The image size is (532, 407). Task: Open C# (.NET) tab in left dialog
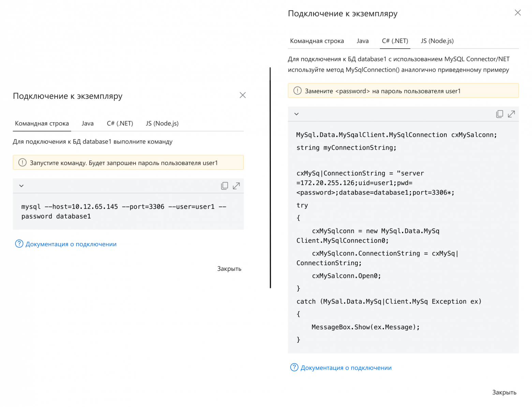120,123
